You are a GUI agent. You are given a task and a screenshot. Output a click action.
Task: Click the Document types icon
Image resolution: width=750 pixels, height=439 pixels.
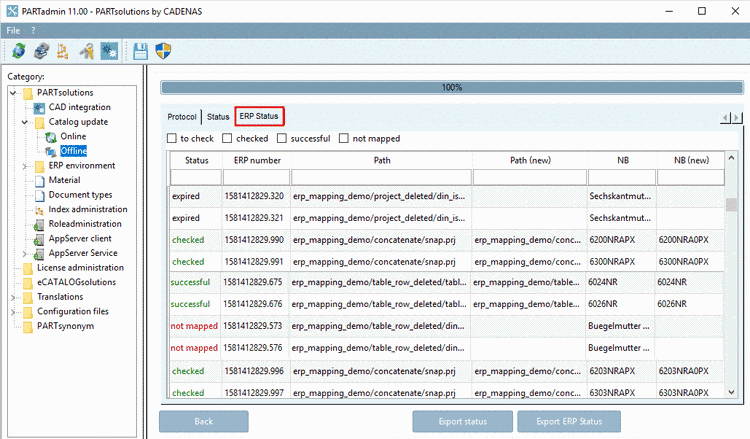(40, 196)
